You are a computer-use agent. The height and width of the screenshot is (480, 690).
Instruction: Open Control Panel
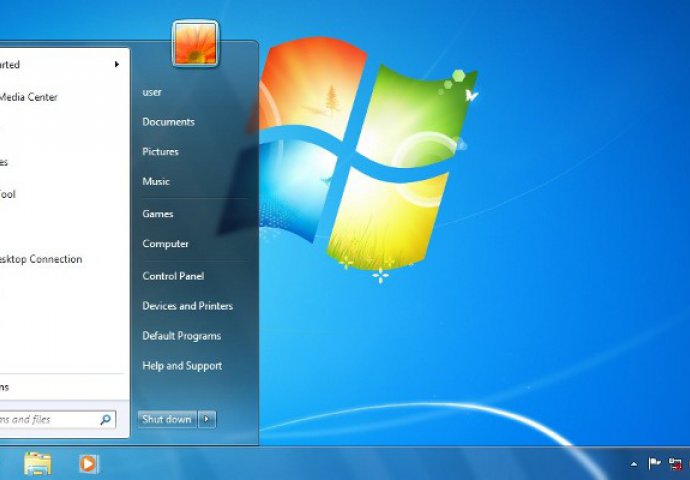173,276
